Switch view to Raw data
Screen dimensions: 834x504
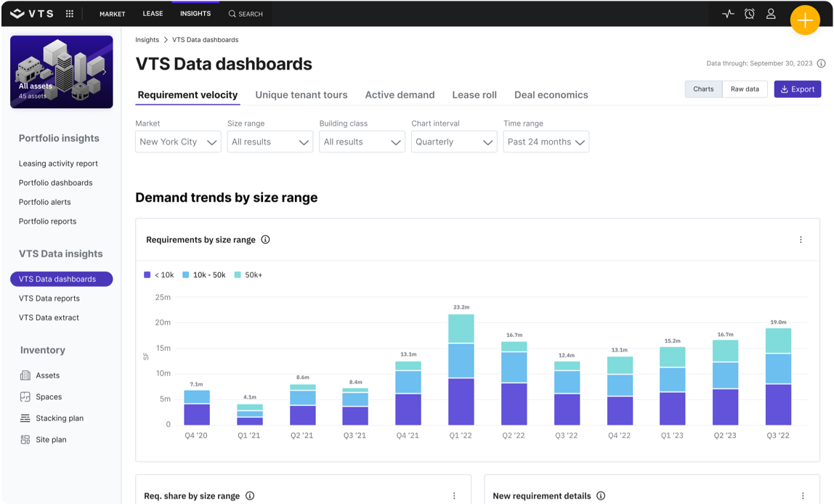745,89
